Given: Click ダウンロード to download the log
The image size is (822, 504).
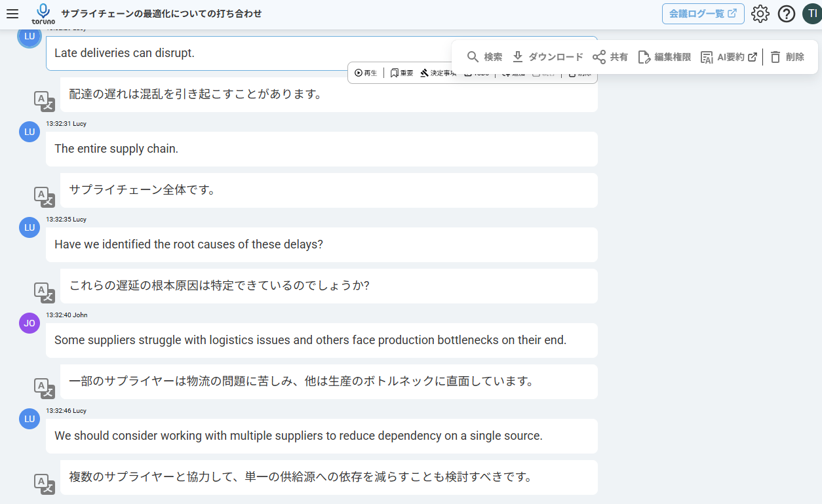Looking at the screenshot, I should 547,57.
